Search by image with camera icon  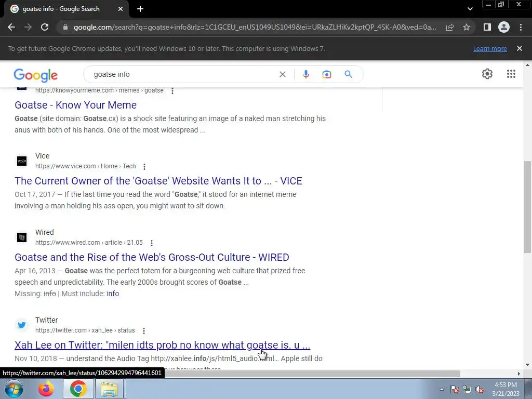click(x=326, y=74)
